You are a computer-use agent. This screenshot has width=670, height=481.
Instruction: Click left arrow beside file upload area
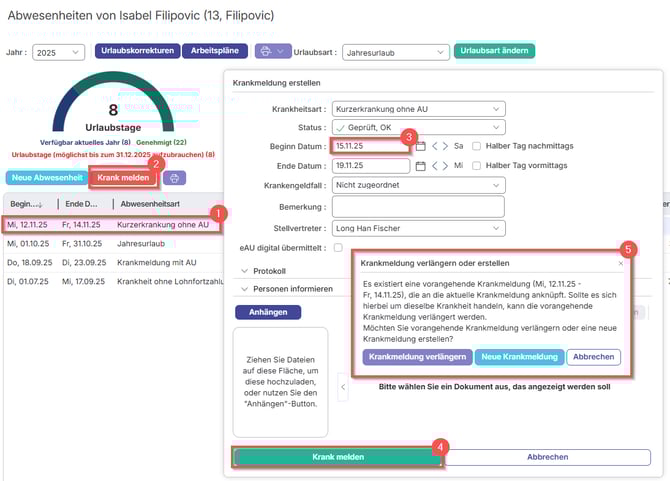[343, 386]
